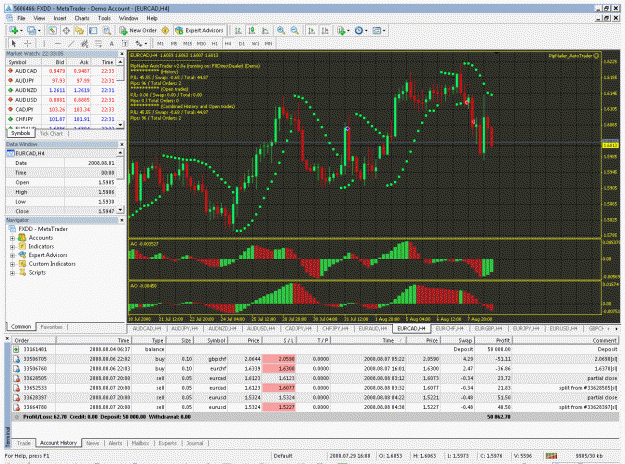
Task: Toggle the Data Window crosshair toolbar icon
Action: click(x=66, y=30)
